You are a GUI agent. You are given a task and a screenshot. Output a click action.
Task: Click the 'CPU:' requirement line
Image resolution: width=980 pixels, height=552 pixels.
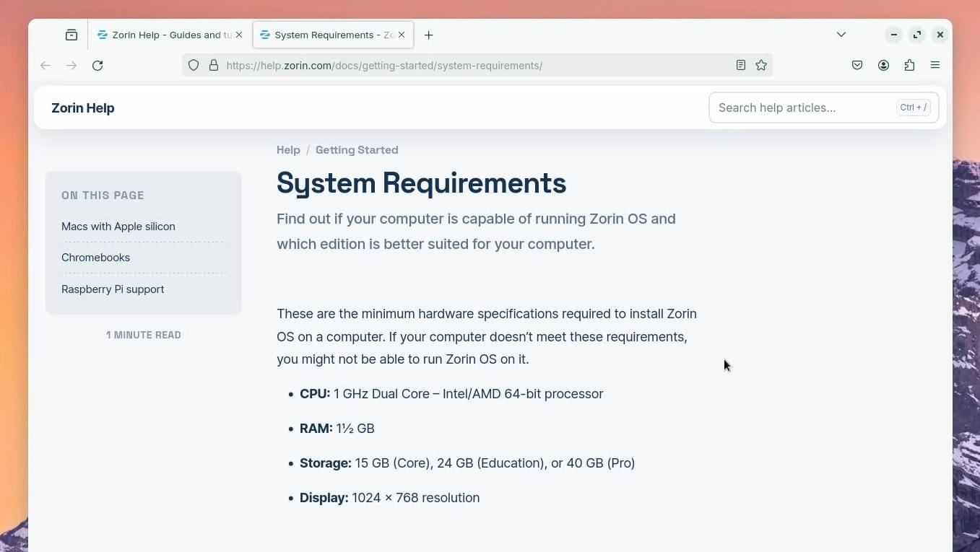[x=451, y=394]
